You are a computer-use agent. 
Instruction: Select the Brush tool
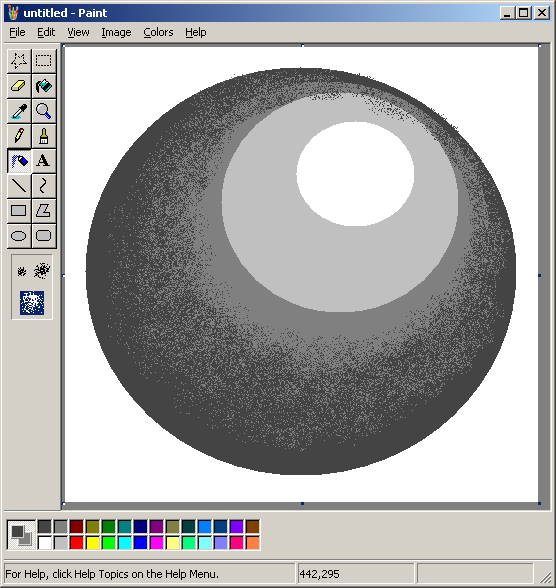tap(44, 136)
